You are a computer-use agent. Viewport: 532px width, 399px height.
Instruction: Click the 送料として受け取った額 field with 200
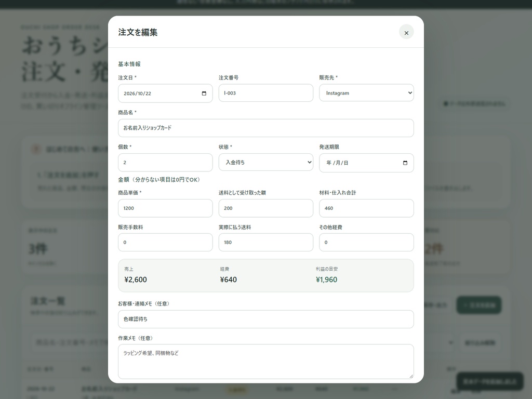pos(265,208)
